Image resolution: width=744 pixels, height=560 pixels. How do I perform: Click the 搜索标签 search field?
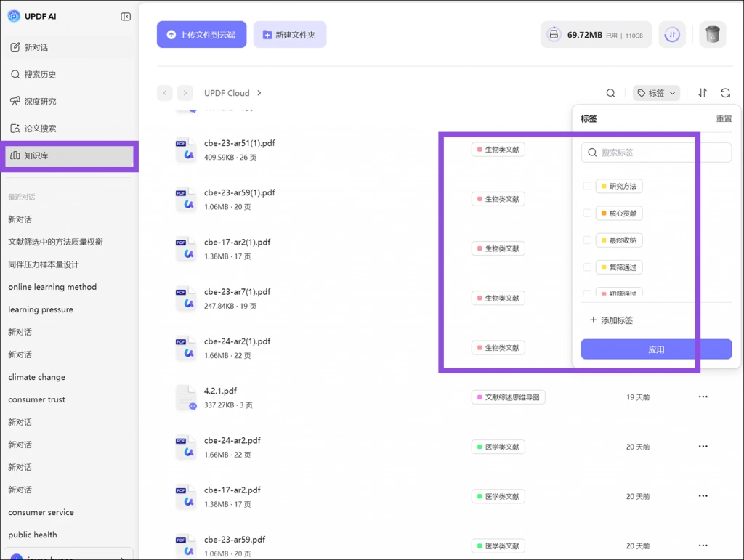click(x=656, y=153)
